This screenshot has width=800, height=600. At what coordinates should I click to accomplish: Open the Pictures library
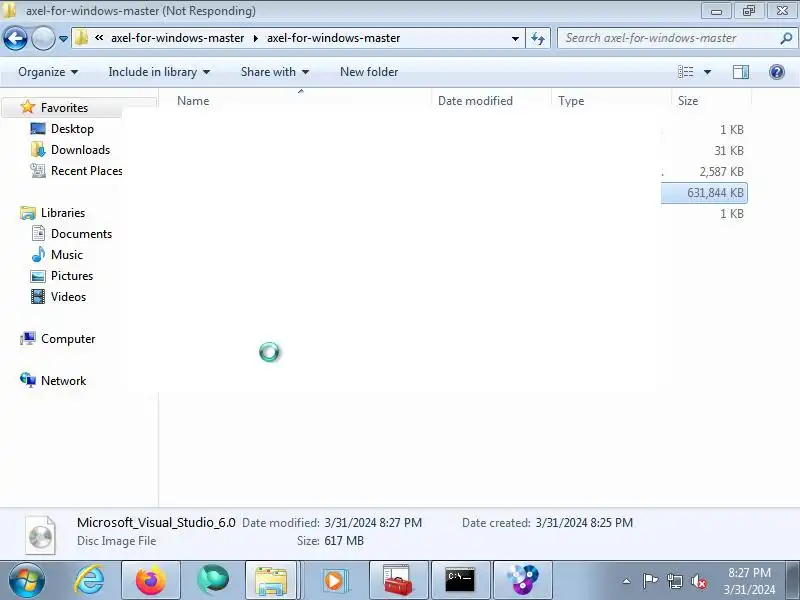(71, 276)
